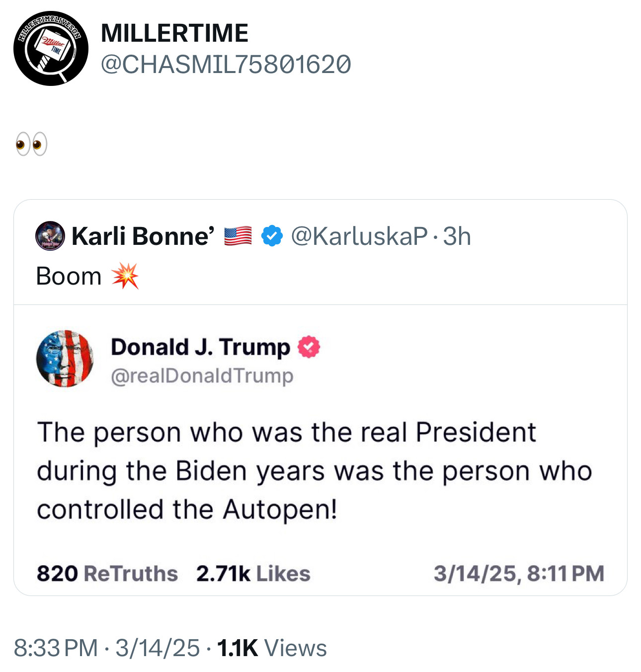Click the eyes emoji in the post
641x672 pixels.
click(31, 145)
